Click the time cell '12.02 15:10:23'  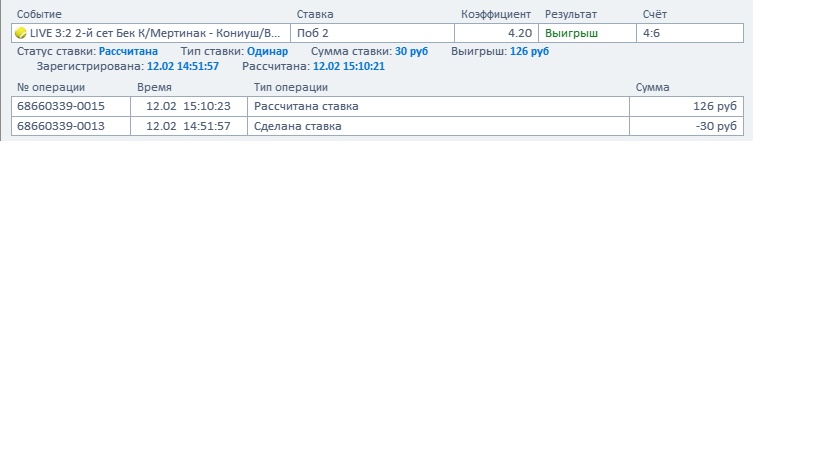tap(188, 106)
